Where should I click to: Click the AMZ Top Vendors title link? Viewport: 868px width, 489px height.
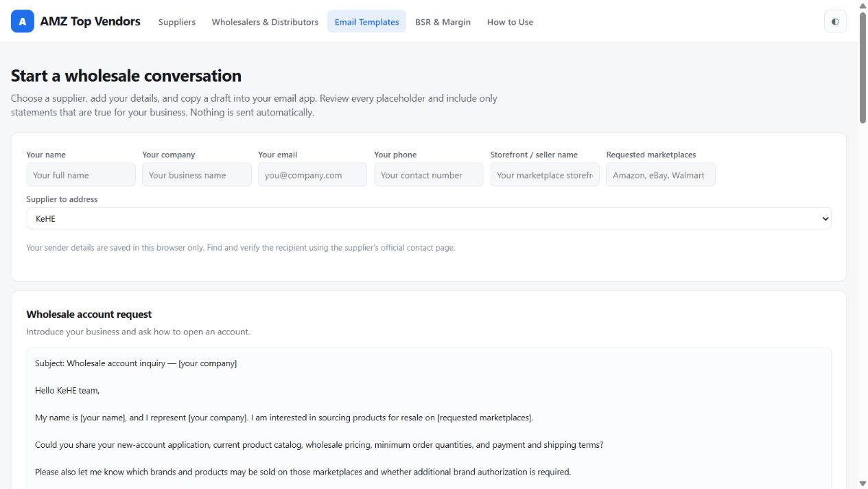tap(90, 21)
